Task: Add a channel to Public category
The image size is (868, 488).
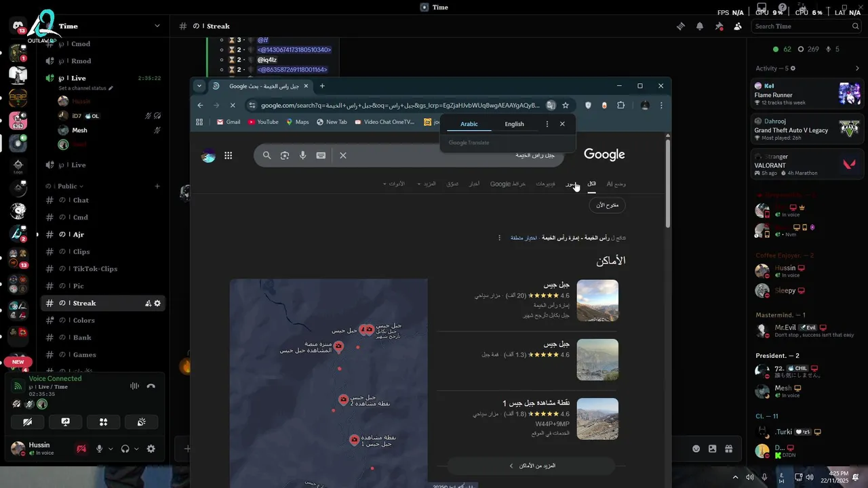Action: pyautogui.click(x=157, y=186)
